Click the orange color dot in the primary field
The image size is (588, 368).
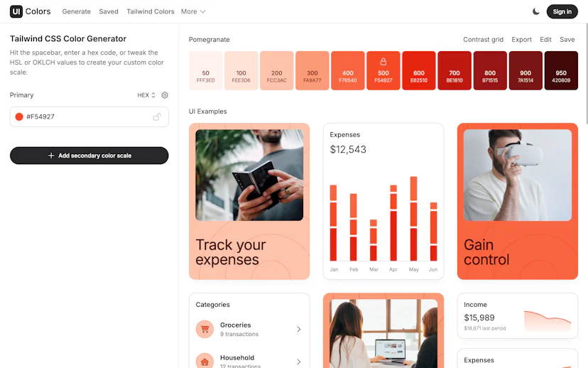19,117
